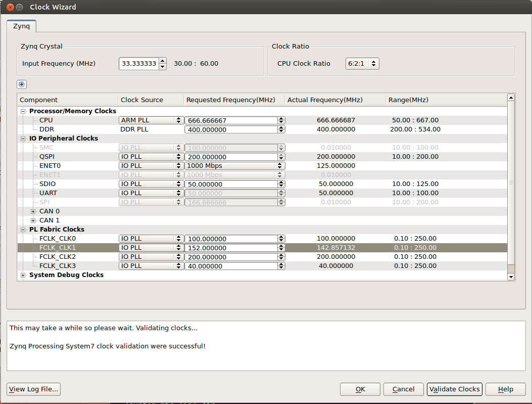This screenshot has width=532, height=404.
Task: Expand the CAN 1 tree node
Action: 33,220
